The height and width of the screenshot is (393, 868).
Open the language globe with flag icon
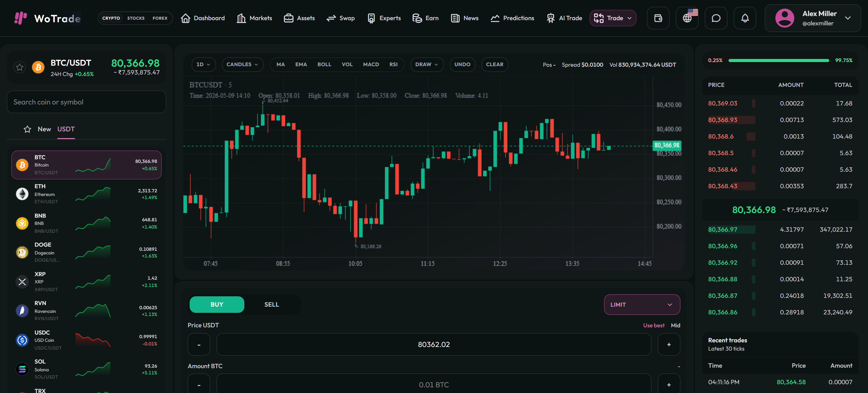click(x=687, y=18)
